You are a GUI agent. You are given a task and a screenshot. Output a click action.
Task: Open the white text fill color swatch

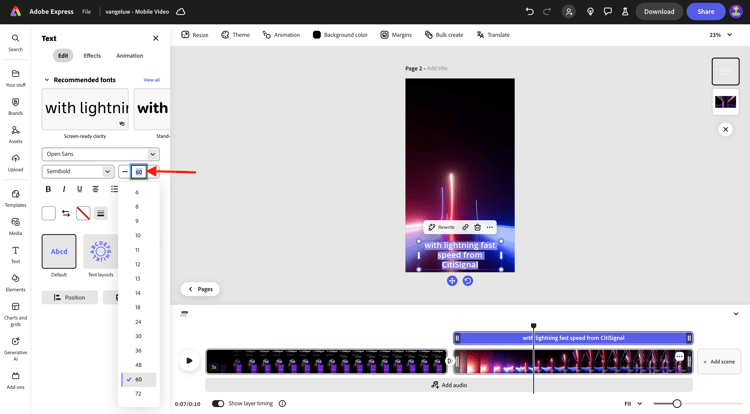click(48, 213)
